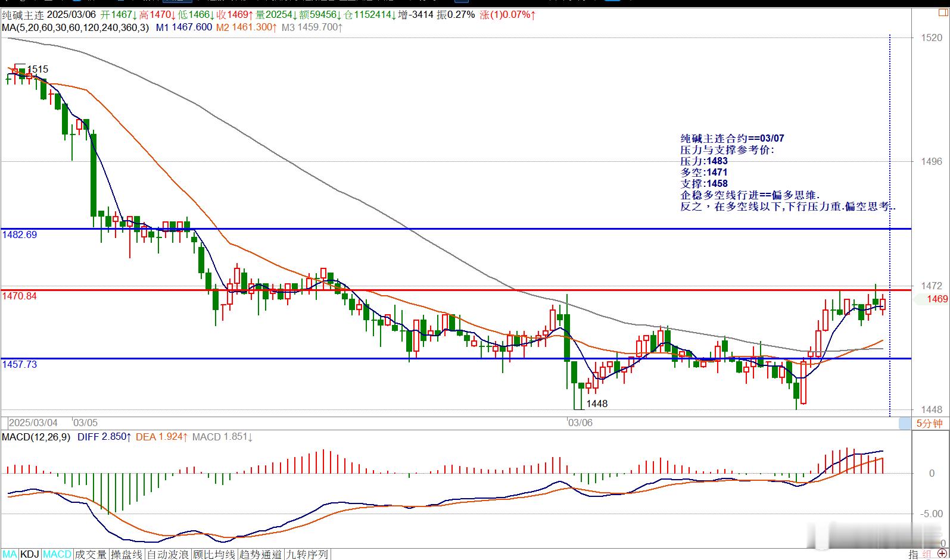Viewport: 950px width, 560px height.
Task: Click the 2025/03/04 date label
Action: (33, 423)
